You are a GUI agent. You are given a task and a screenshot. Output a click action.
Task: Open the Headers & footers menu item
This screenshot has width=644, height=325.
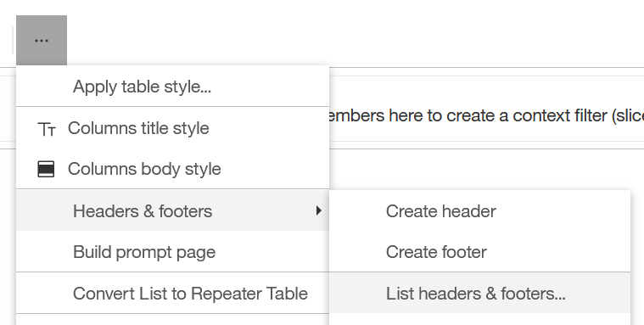[x=172, y=210]
